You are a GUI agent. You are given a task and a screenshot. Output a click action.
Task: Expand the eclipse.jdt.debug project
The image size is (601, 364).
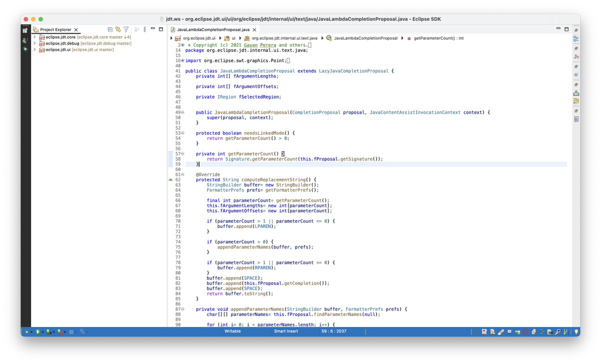point(35,44)
